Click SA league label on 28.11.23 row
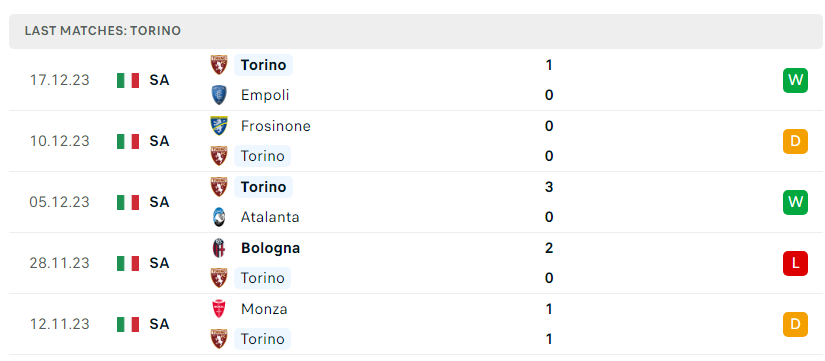 159,263
